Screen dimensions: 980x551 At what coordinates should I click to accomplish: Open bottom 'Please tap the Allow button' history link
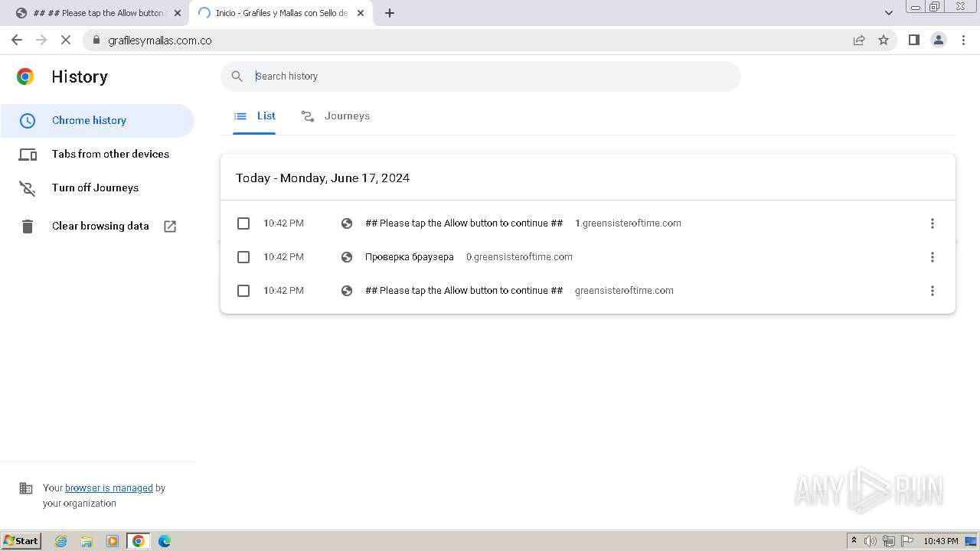click(x=463, y=291)
